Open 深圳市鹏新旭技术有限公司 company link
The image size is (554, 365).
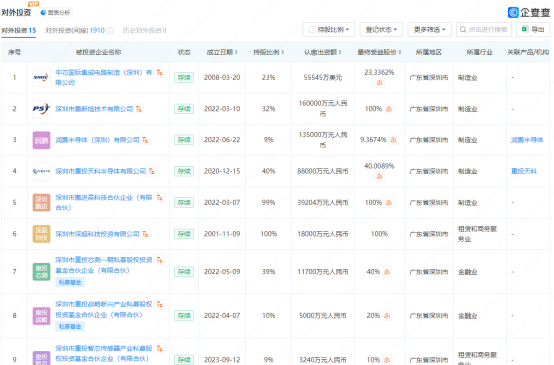click(94, 109)
